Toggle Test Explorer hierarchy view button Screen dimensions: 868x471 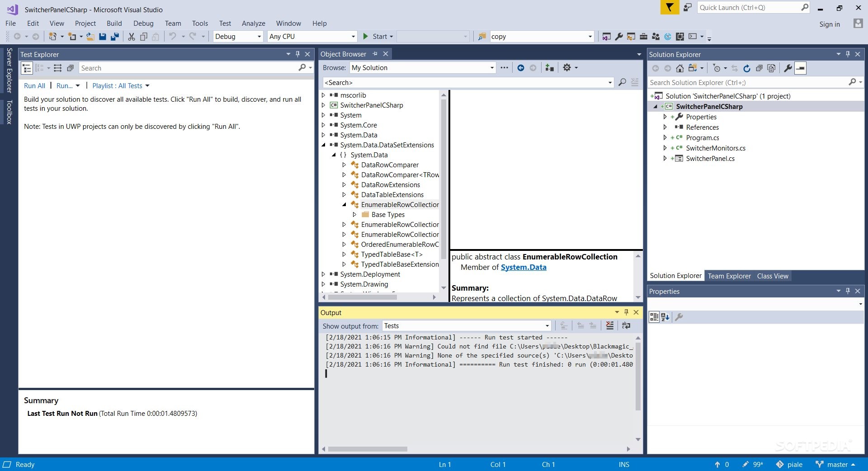point(27,68)
